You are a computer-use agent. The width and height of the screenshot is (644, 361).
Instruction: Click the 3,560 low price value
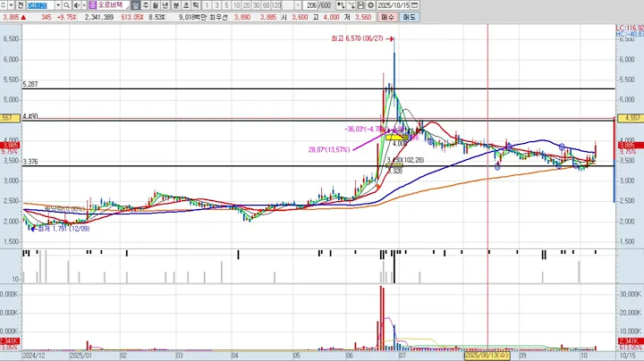pos(363,17)
